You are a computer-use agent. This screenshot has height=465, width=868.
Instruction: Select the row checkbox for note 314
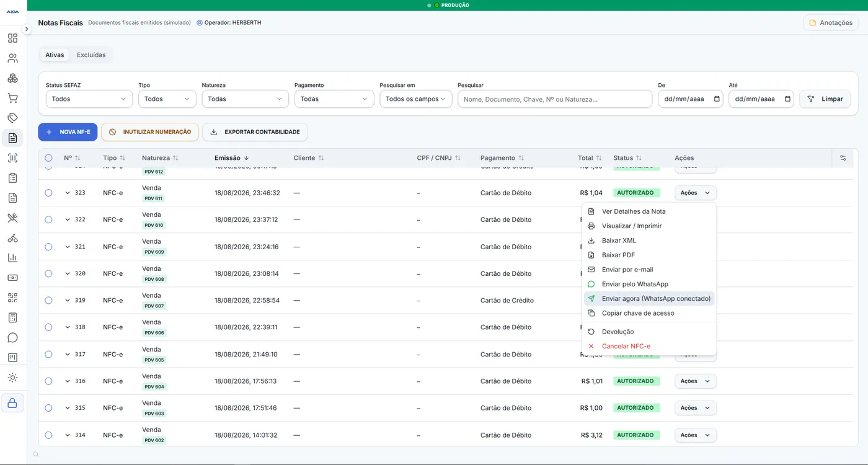pyautogui.click(x=48, y=435)
